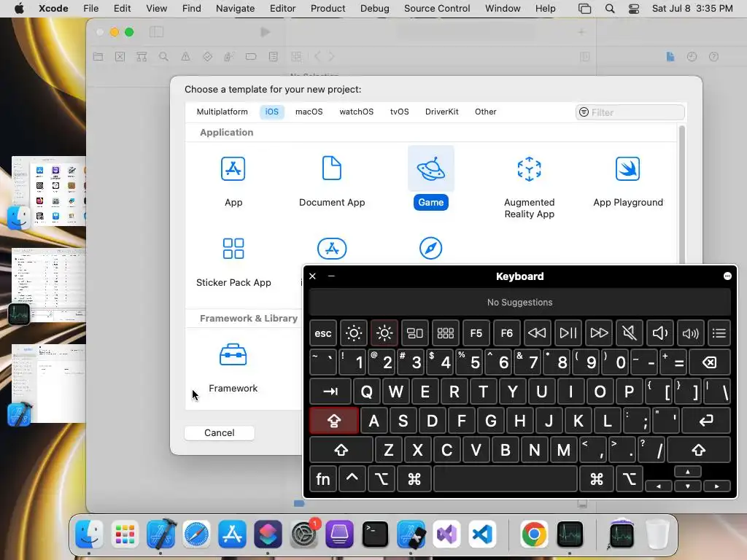Viewport: 747px width, 560px height.
Task: Tap the F5 key
Action: (x=476, y=333)
